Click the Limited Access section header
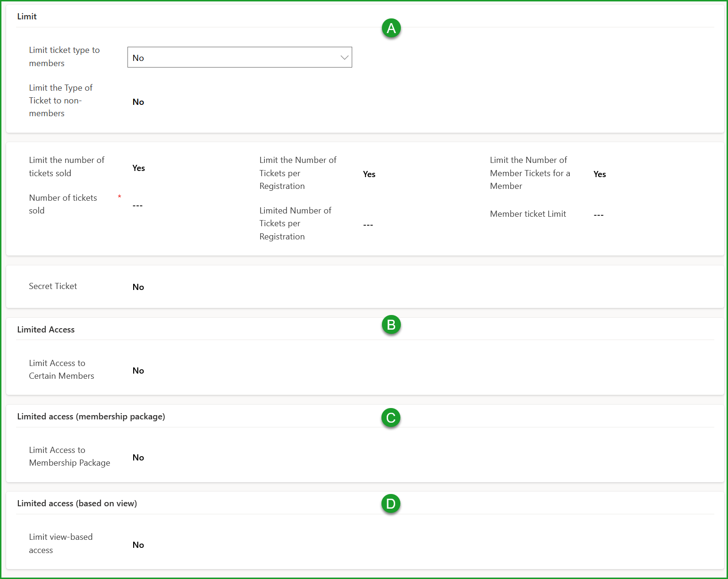 pyautogui.click(x=46, y=330)
